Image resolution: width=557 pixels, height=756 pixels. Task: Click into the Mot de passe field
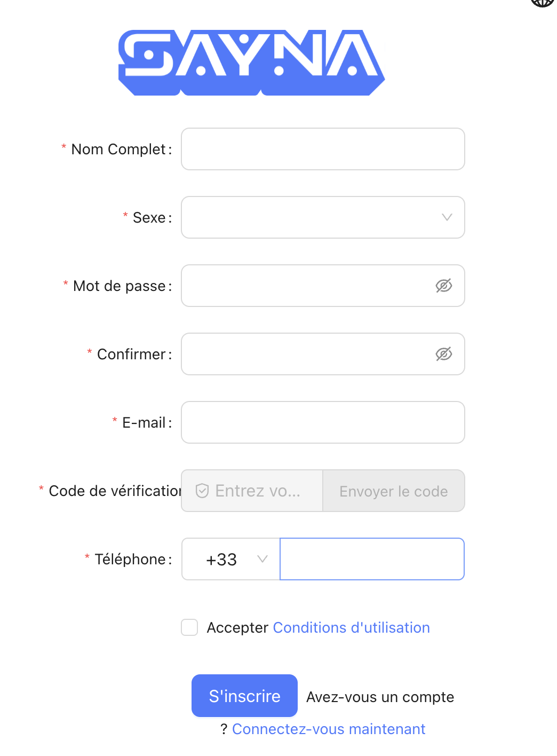307,286
